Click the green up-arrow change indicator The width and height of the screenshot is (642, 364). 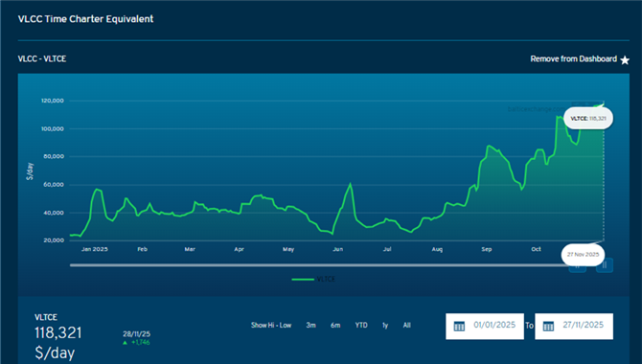point(125,343)
